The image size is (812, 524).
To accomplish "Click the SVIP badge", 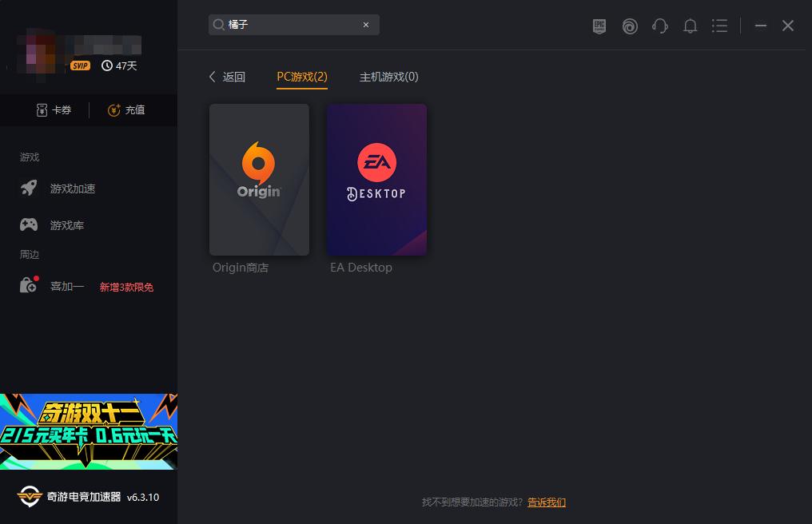I will click(80, 65).
